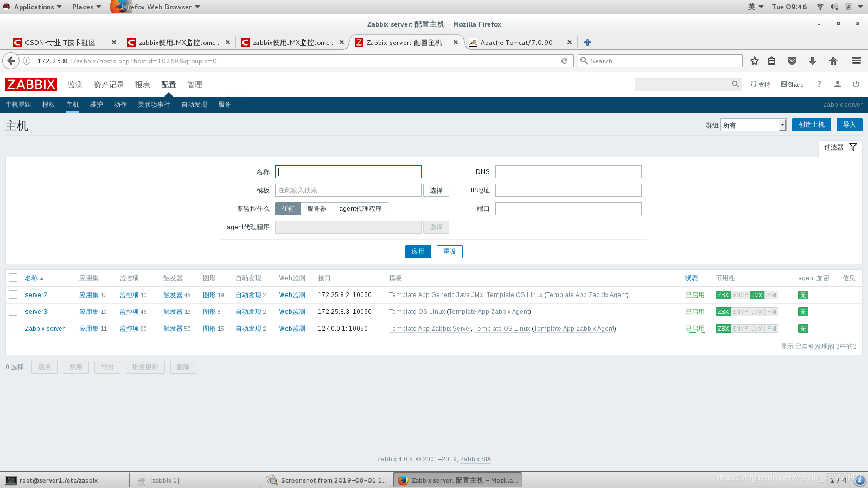Image resolution: width=868 pixels, height=488 pixels.
Task: Open a new tab with the plus icon
Action: tap(588, 42)
